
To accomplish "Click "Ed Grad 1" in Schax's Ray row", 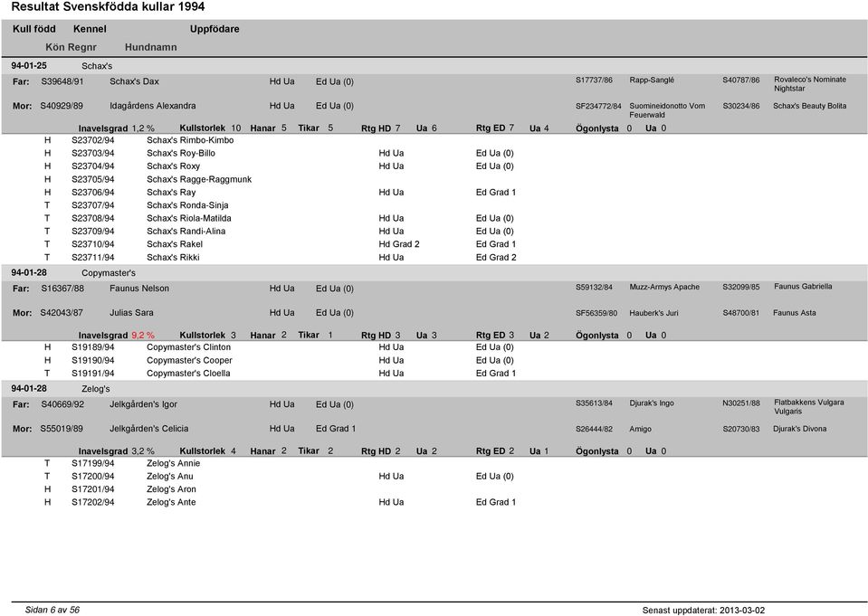I will pos(496,192).
